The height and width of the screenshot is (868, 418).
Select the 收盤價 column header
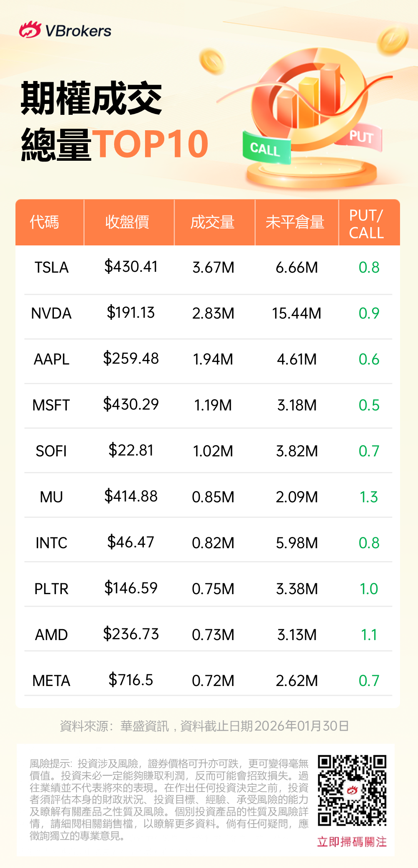pos(127,222)
